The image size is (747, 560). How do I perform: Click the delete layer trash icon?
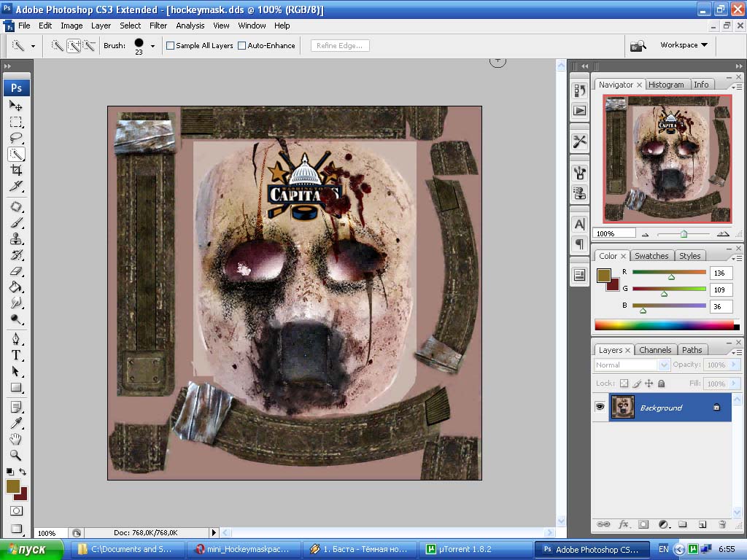pyautogui.click(x=722, y=524)
